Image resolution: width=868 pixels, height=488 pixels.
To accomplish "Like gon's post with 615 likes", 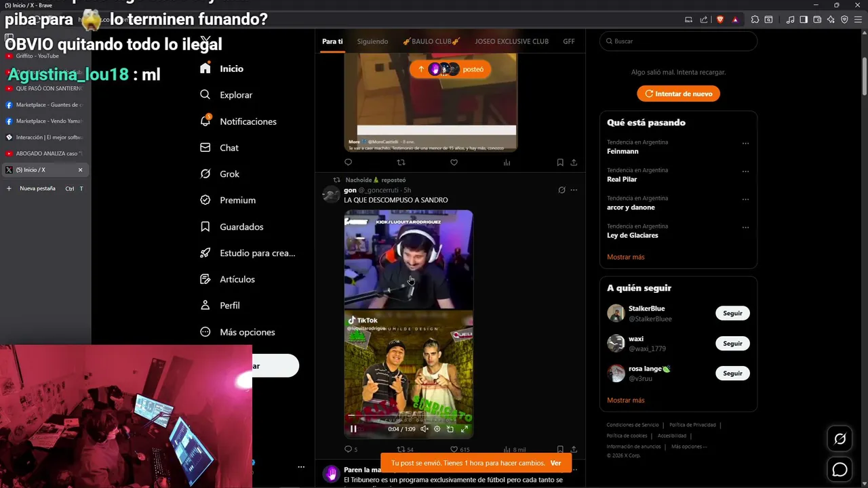I will pos(460,449).
